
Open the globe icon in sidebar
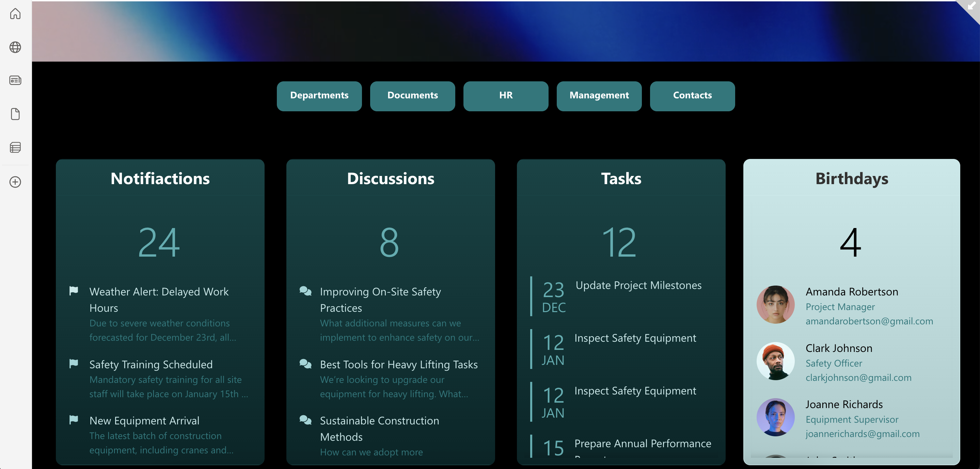pos(15,47)
